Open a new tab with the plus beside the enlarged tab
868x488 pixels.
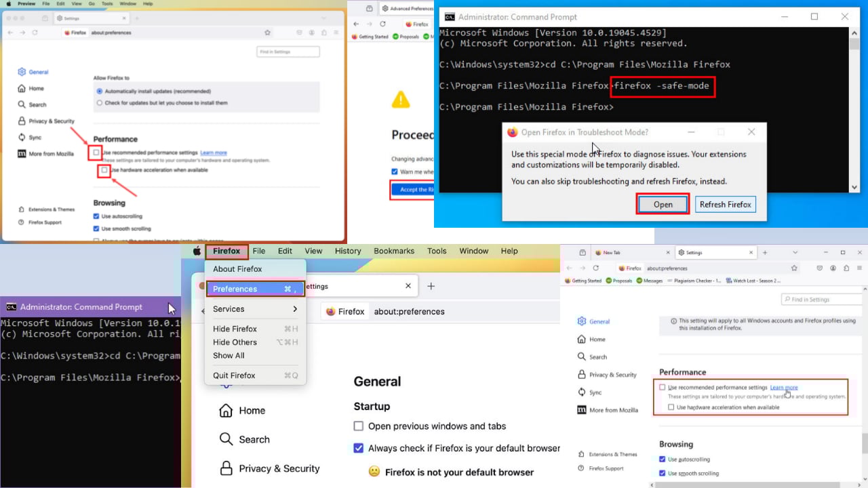pyautogui.click(x=431, y=286)
